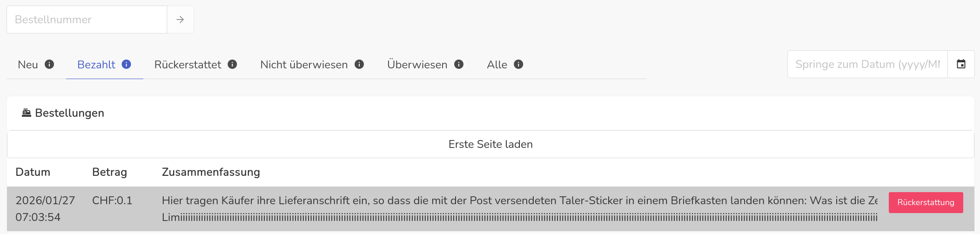This screenshot has width=980, height=234.
Task: Switch to the Überwiesen tab
Action: (x=417, y=65)
